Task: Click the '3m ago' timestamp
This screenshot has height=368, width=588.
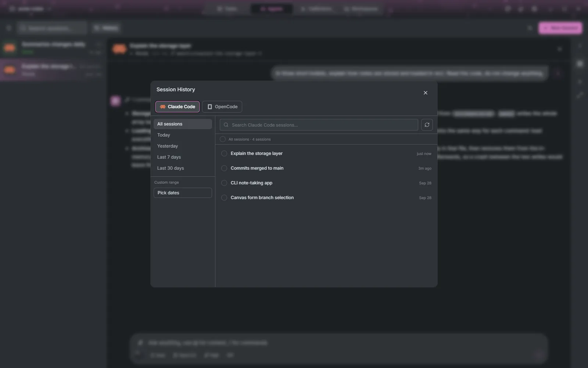Action: [x=425, y=169]
